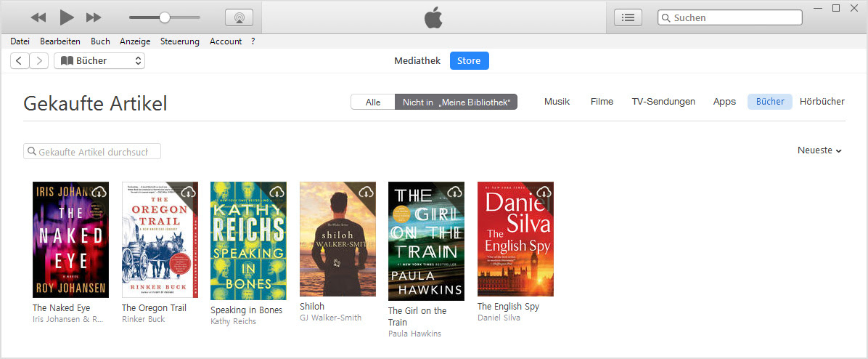Screen dimensions: 868x359
Task: Show purchased Apps category
Action: [x=724, y=102]
